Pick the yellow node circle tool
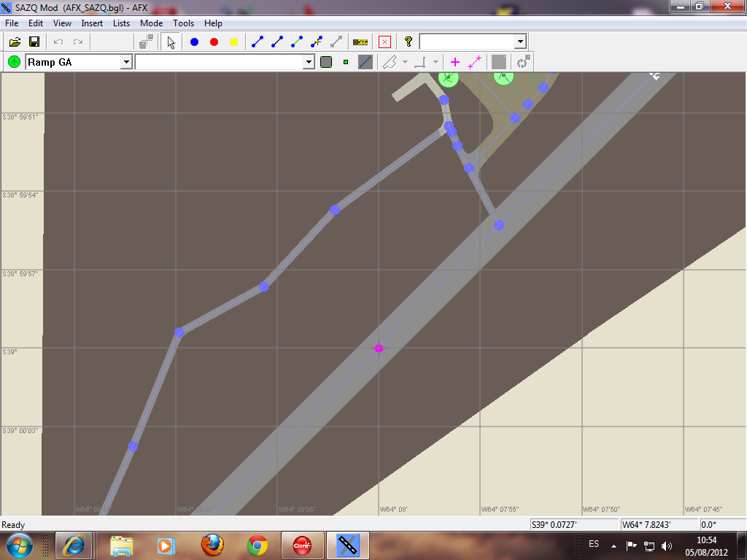This screenshot has width=747, height=560. 233,42
